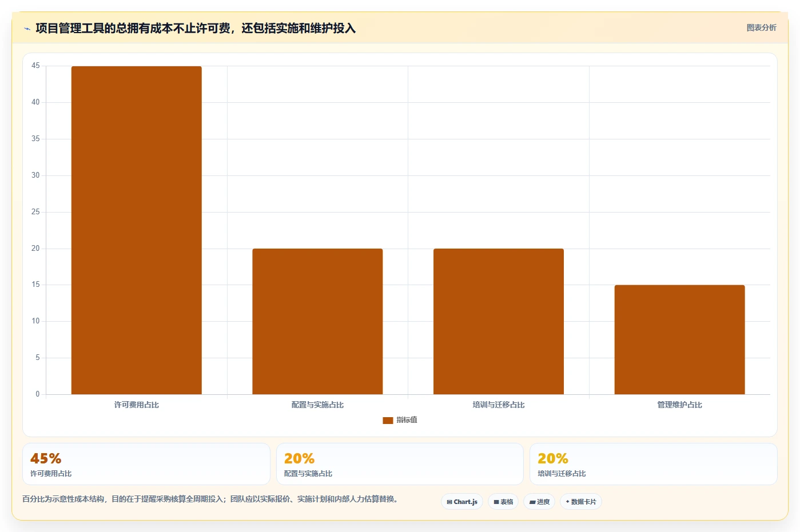Click the 表格 tag chip
The height and width of the screenshot is (532, 800).
click(x=503, y=502)
